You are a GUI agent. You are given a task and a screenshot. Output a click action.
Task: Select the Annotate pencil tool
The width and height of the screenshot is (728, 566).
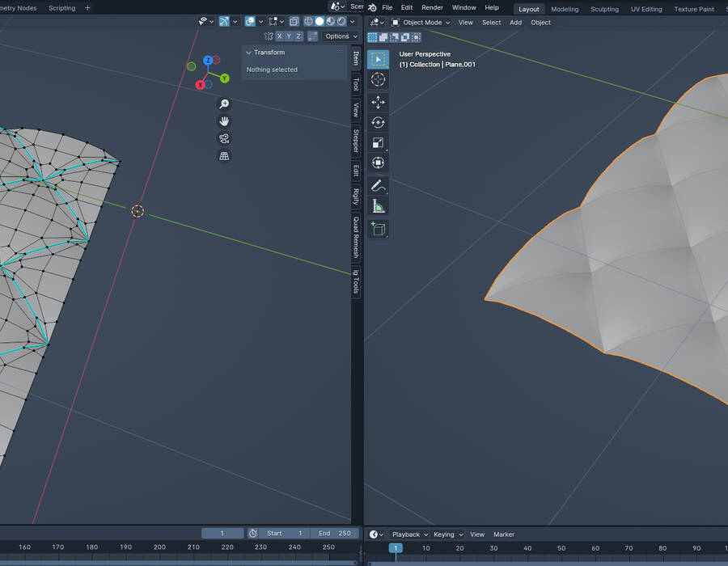click(378, 186)
